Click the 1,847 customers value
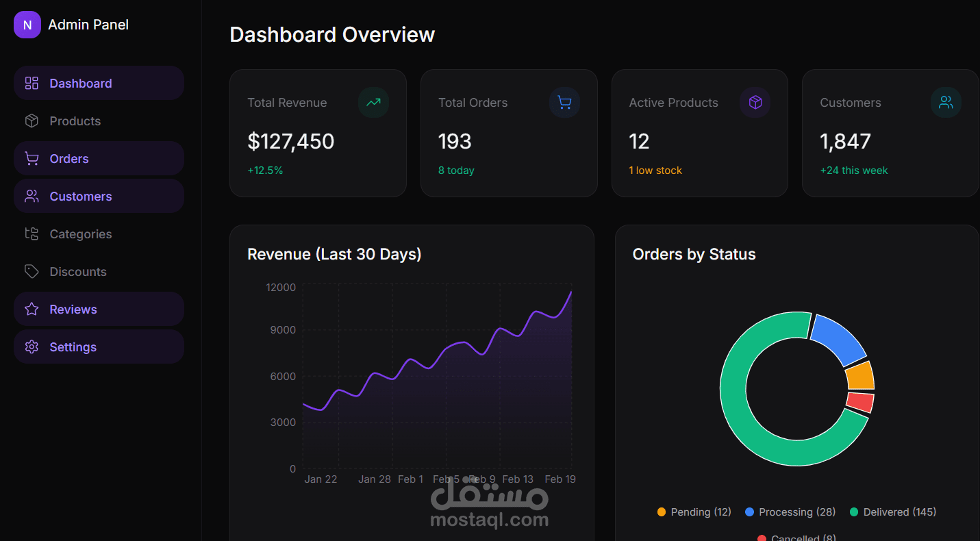 (x=845, y=142)
